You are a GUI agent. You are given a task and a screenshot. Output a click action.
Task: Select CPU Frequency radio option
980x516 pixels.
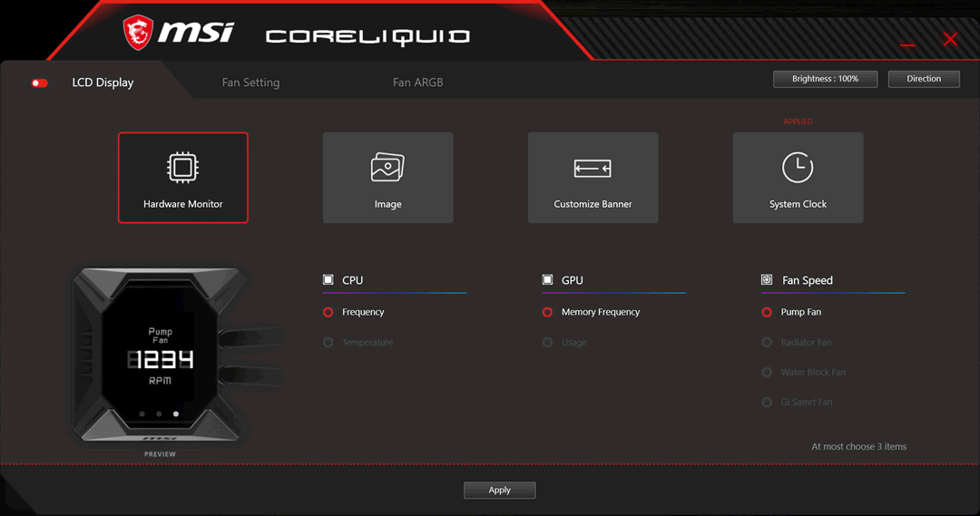click(x=328, y=312)
